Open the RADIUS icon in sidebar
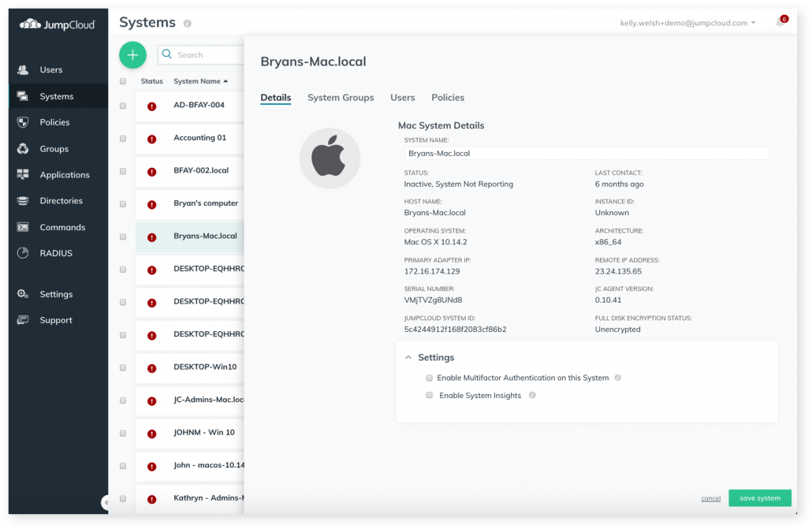Viewport: 812px width, 529px height. tap(23, 253)
